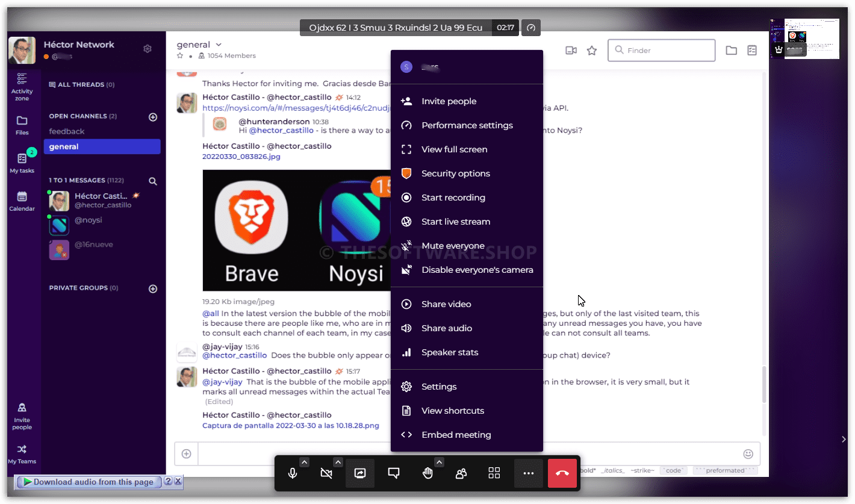Choose View full screen
Viewport: 855px width, 504px height.
pos(467,149)
